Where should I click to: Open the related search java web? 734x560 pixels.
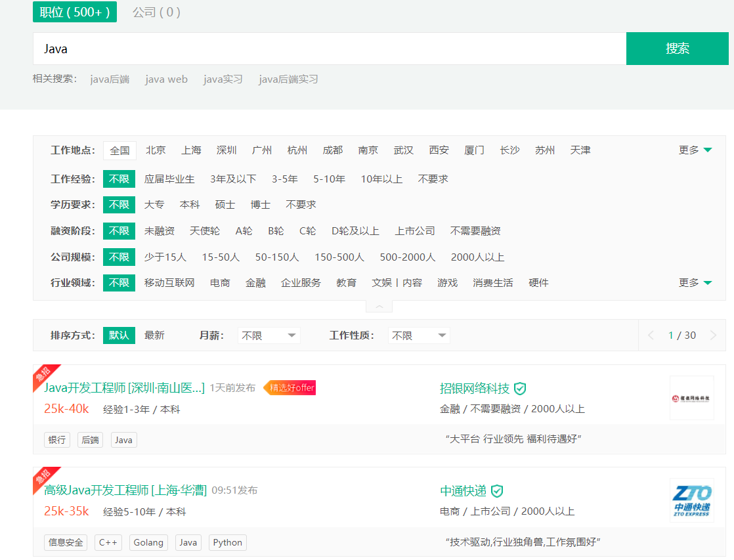[x=166, y=79]
